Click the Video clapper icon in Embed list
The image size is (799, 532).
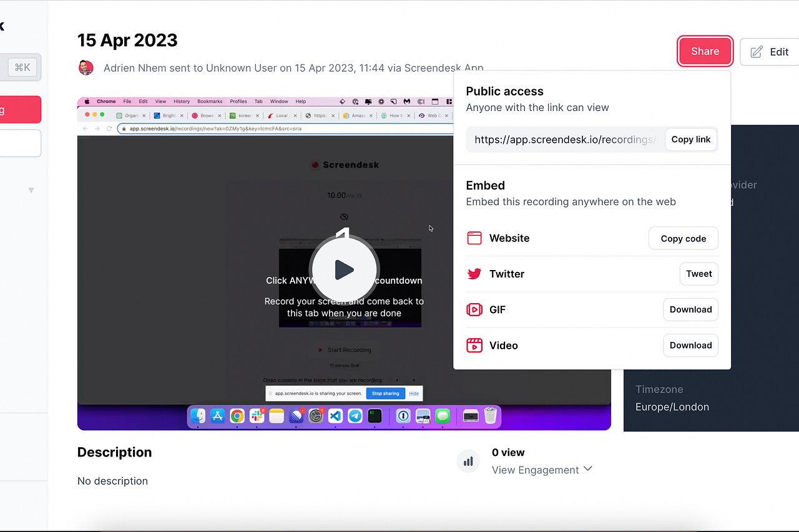coord(474,345)
